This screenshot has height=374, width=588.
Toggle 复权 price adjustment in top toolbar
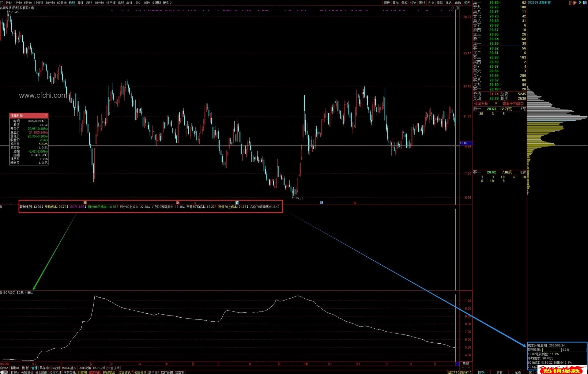coord(387,3)
